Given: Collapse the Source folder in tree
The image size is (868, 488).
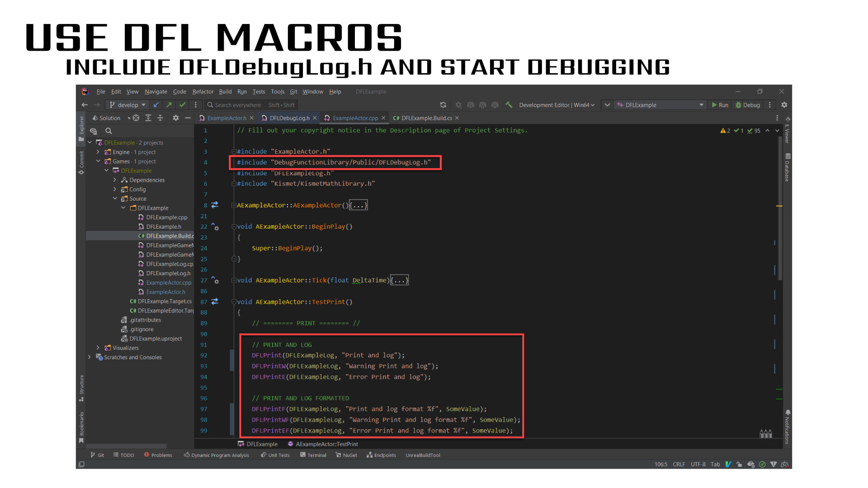Looking at the screenshot, I should pyautogui.click(x=115, y=198).
